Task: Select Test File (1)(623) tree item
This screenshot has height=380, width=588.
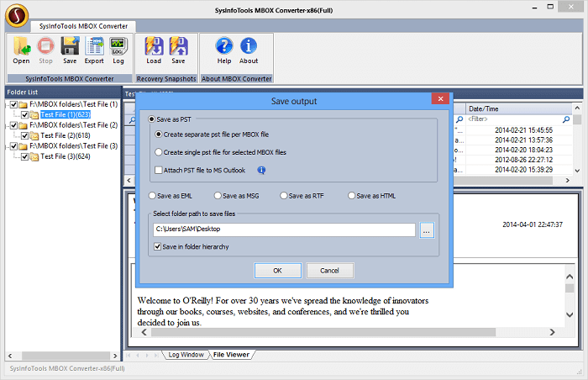Action: click(x=66, y=115)
